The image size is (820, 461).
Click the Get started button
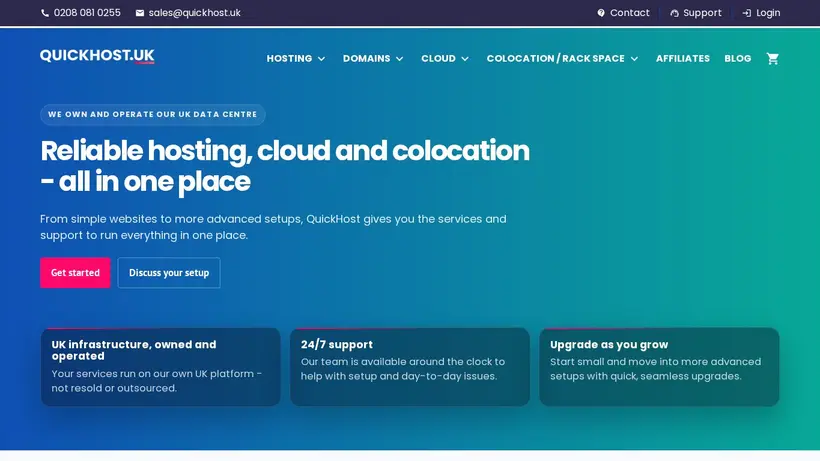point(75,272)
